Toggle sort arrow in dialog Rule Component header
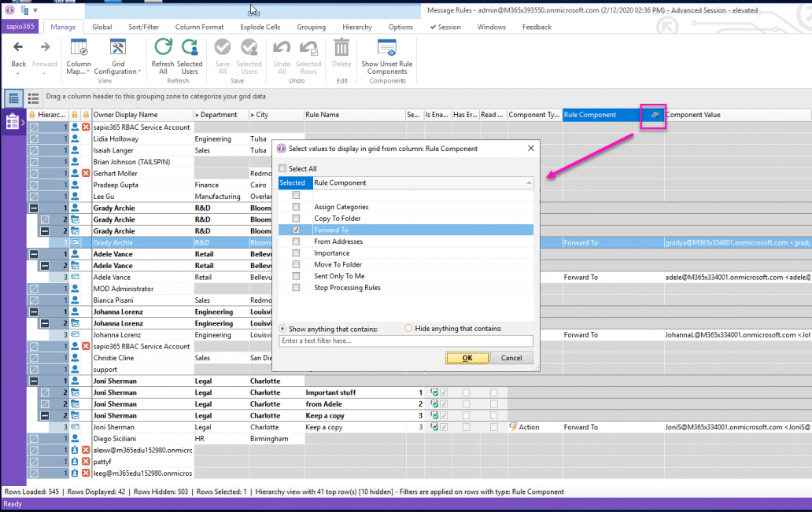This screenshot has height=512, width=812. pos(529,182)
